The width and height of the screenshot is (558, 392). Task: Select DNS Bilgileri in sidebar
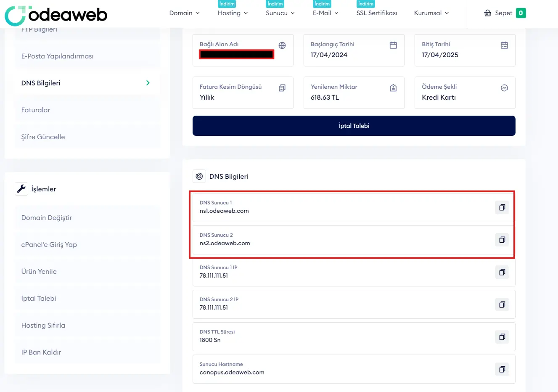point(87,83)
